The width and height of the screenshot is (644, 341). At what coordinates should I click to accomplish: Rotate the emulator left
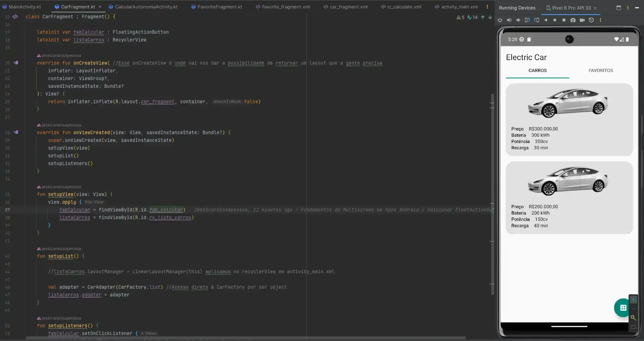pyautogui.click(x=527, y=20)
